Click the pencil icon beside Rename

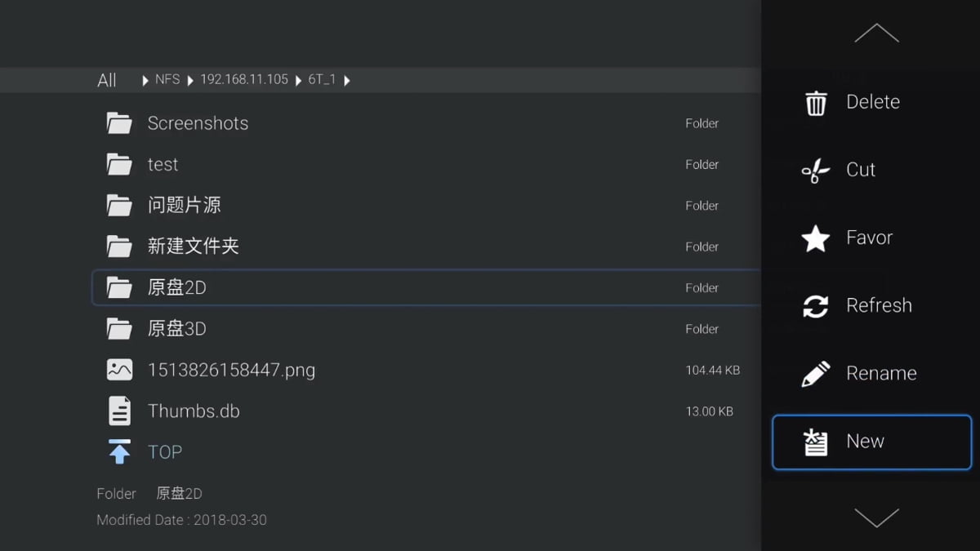pyautogui.click(x=814, y=373)
